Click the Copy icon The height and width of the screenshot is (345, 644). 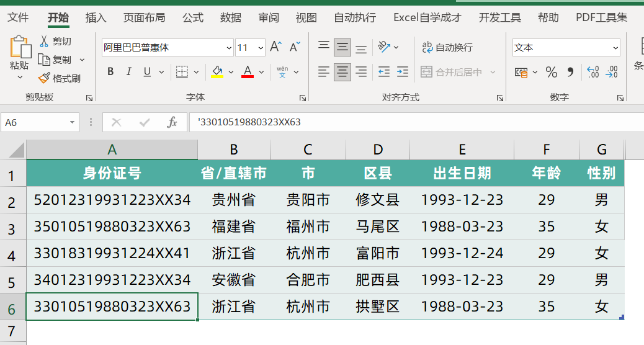tap(44, 60)
